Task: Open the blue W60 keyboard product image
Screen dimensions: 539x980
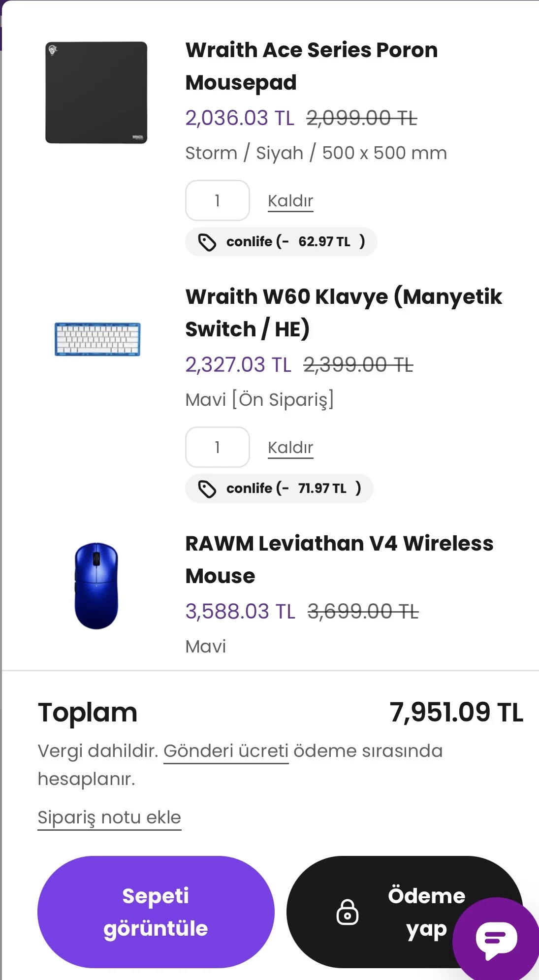Action: coord(97,339)
